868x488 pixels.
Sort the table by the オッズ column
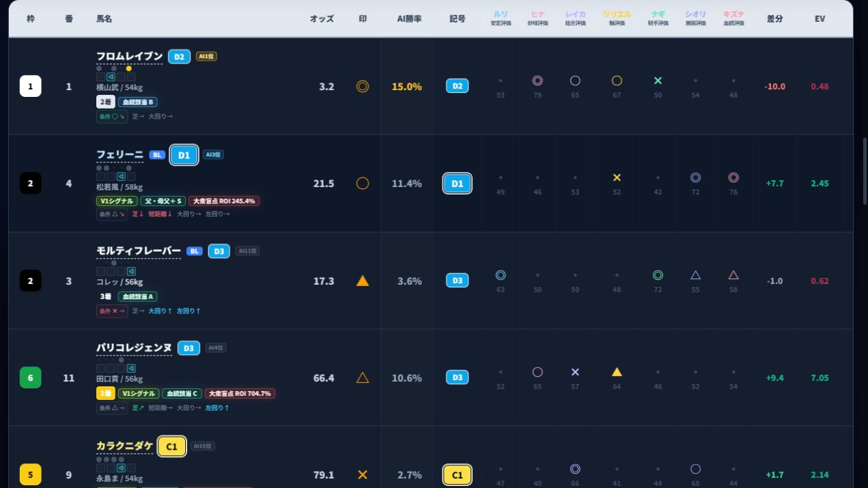click(322, 19)
